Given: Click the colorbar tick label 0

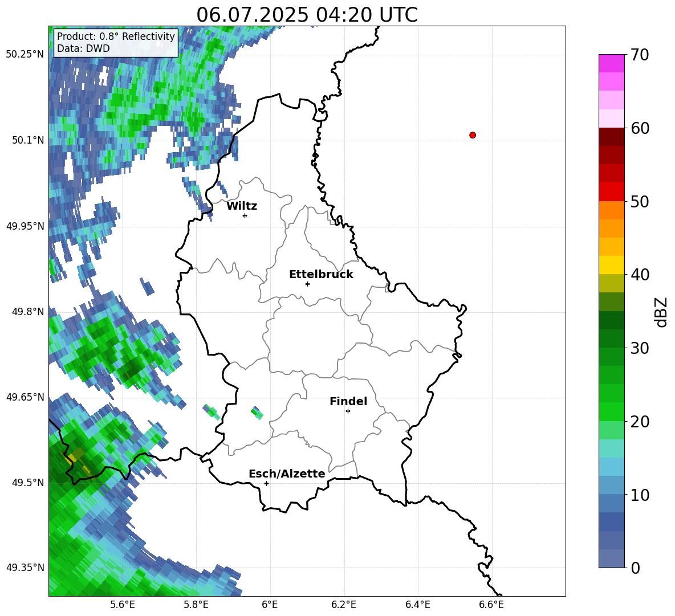Looking at the screenshot, I should 635,568.
